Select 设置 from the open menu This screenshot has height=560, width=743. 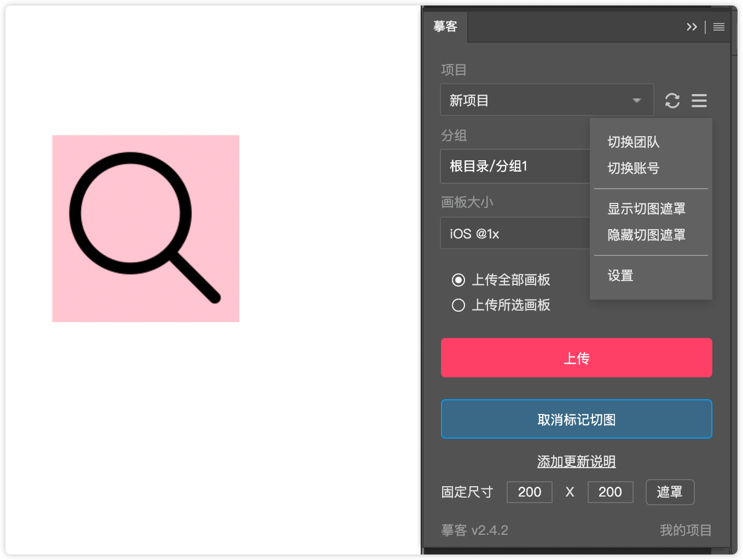coord(620,276)
